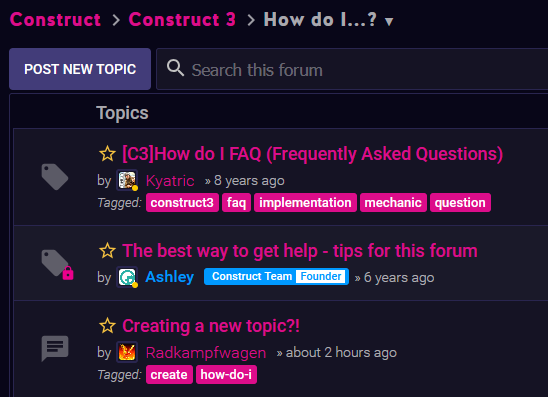The image size is (548, 397).
Task: Click the magnifying glass search icon
Action: pyautogui.click(x=175, y=68)
